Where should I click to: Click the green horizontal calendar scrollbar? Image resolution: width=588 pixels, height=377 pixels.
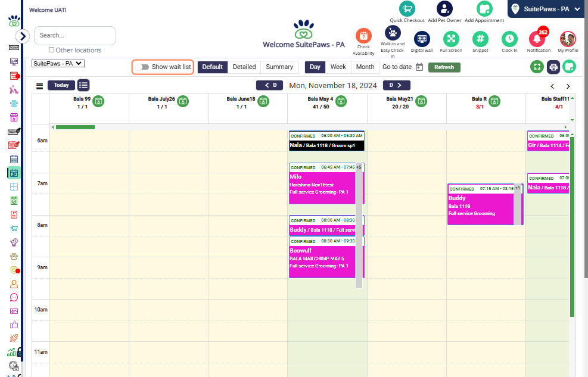point(75,127)
